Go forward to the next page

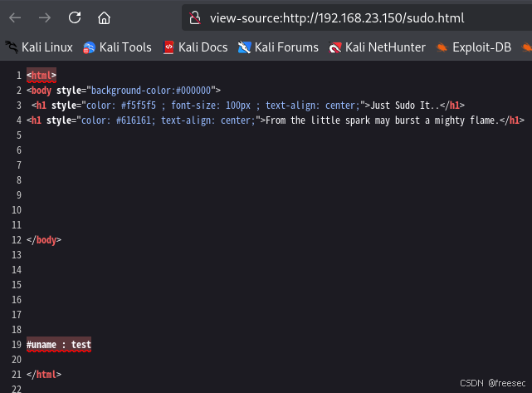point(45,17)
